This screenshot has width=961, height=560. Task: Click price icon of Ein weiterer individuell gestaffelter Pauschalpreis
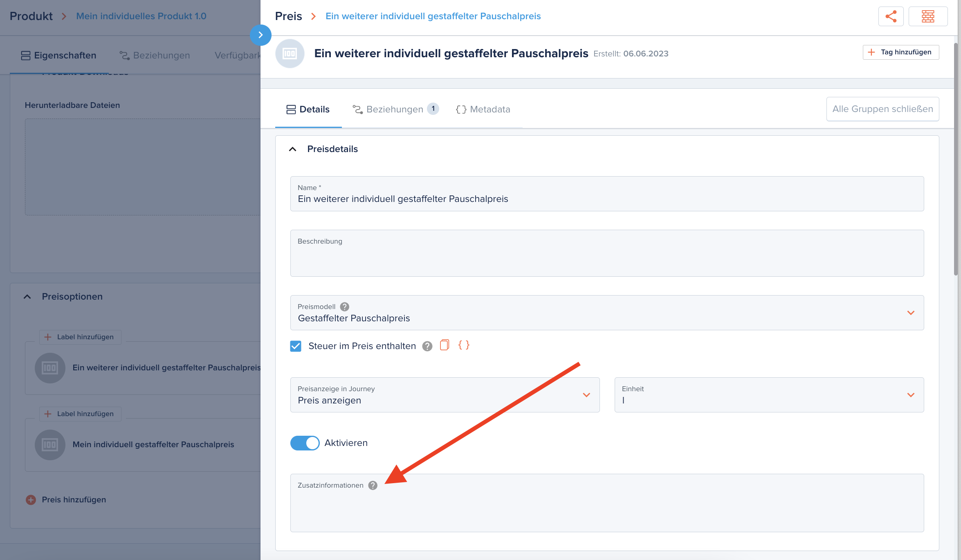tap(50, 368)
